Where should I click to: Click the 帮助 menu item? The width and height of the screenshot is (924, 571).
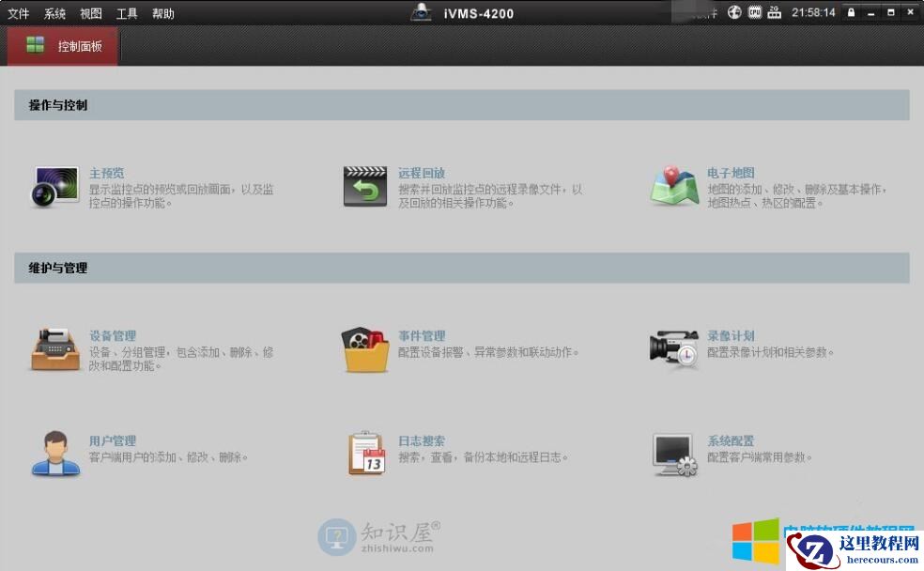pyautogui.click(x=161, y=13)
